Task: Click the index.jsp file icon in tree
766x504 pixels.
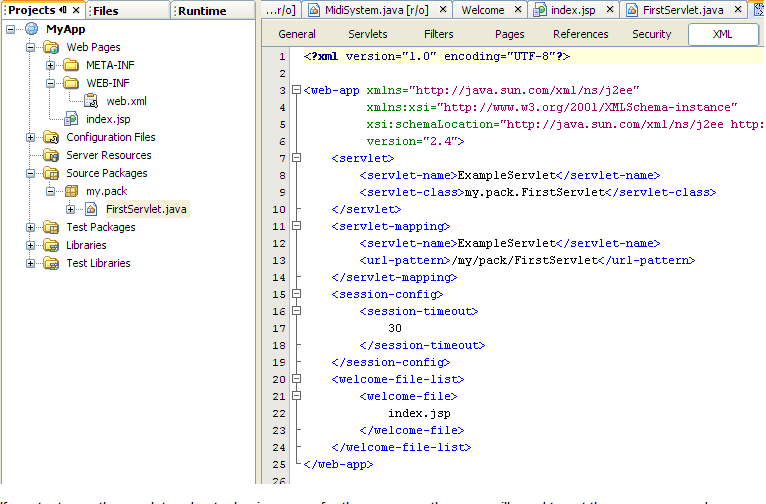Action: pos(71,119)
